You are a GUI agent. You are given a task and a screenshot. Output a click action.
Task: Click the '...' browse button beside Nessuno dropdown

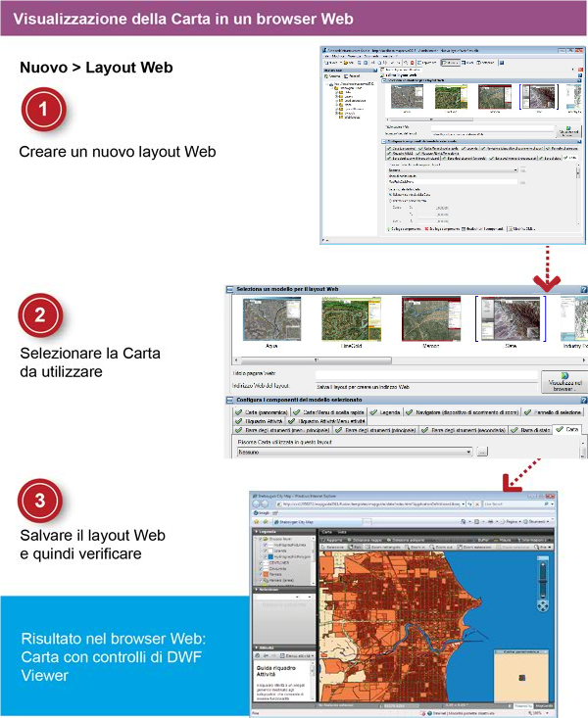click(482, 452)
